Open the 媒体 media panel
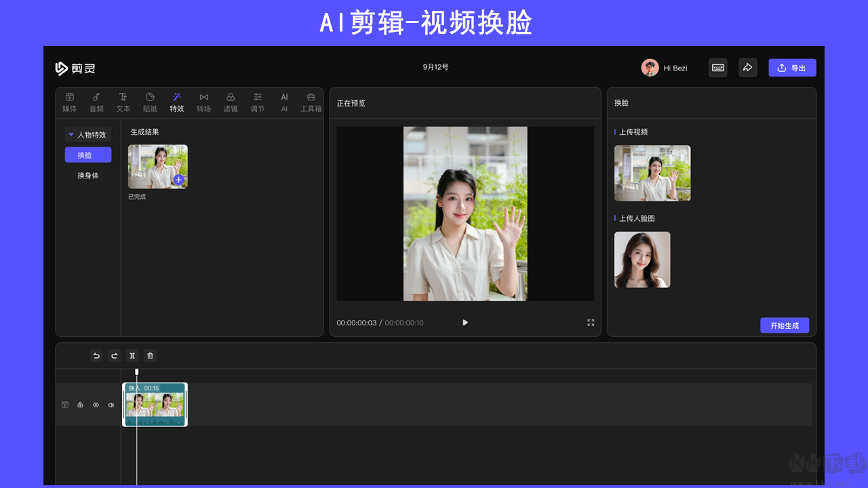This screenshot has width=868, height=488. click(x=69, y=102)
